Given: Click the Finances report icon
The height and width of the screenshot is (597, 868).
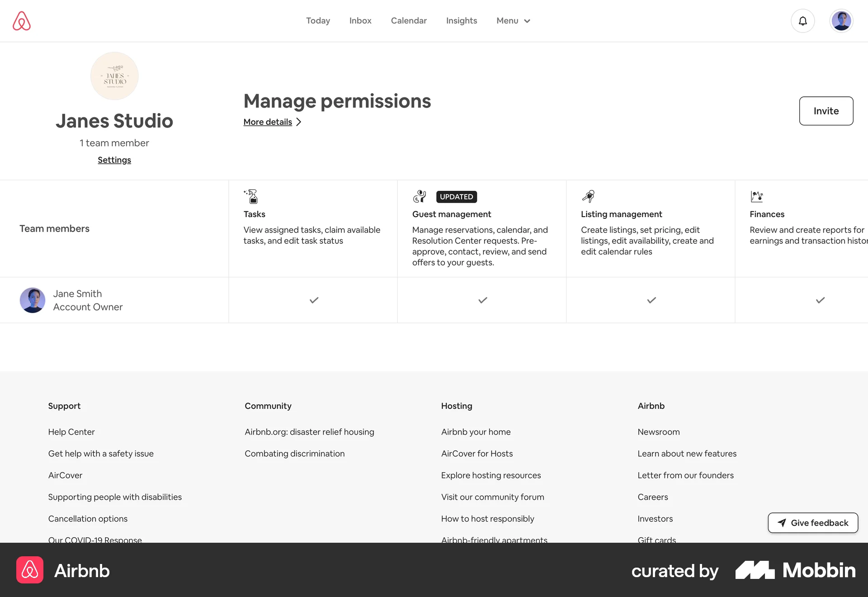Looking at the screenshot, I should click(757, 196).
